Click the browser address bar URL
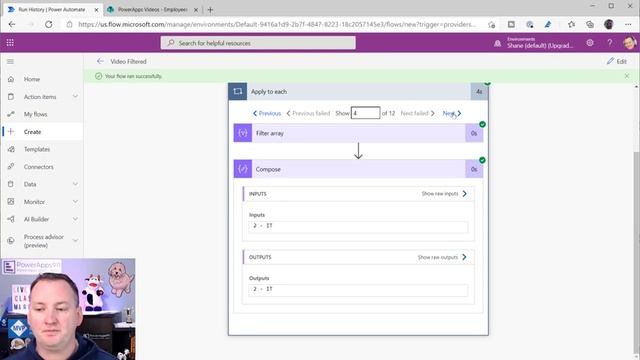 coord(277,24)
